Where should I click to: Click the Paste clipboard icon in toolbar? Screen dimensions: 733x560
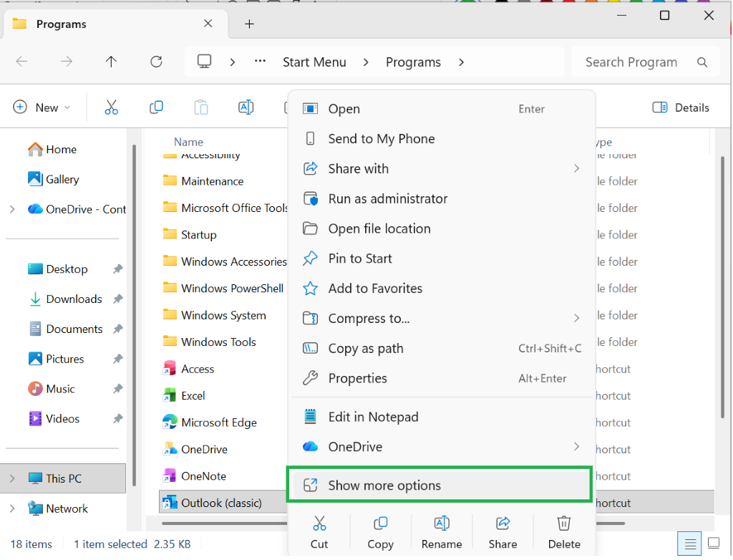pyautogui.click(x=201, y=107)
